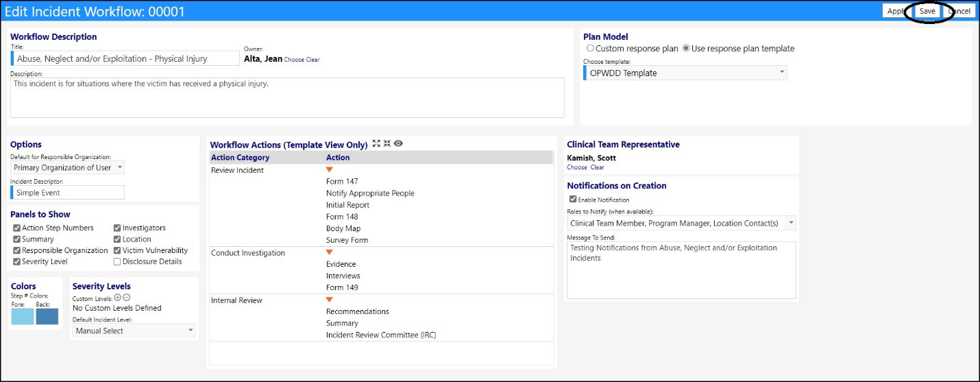Uncheck the Summary panel checkbox
980x382 pixels.
pyautogui.click(x=17, y=239)
